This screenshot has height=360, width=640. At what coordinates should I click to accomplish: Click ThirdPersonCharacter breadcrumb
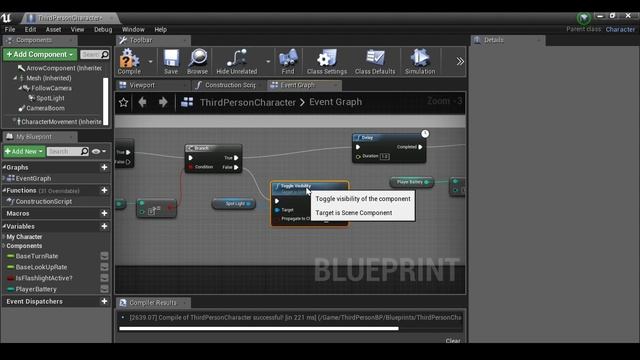(248, 102)
